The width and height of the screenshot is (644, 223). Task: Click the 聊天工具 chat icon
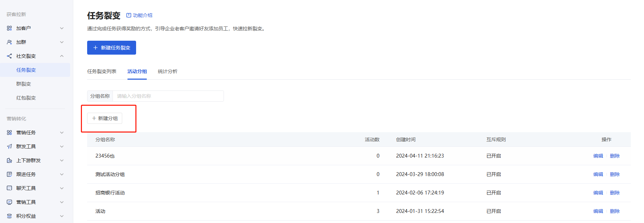pyautogui.click(x=9, y=188)
